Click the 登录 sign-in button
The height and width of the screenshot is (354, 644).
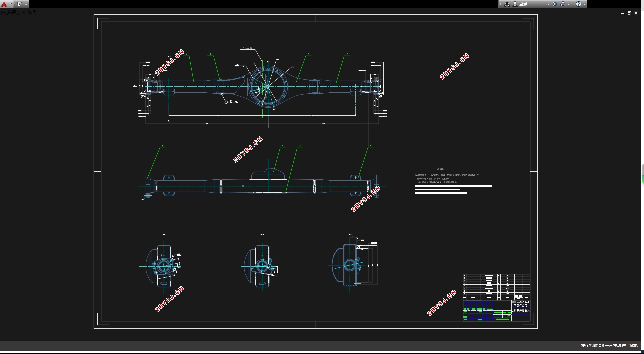coord(520,4)
